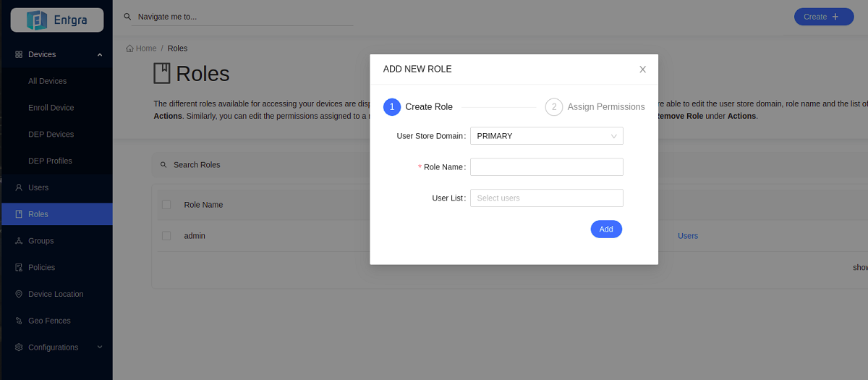Collapse the Devices menu section

coord(99,55)
